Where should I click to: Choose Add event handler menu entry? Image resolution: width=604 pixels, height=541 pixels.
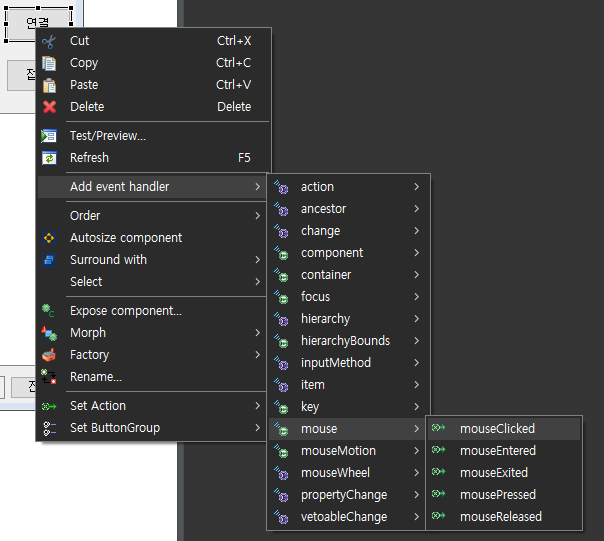[152, 187]
